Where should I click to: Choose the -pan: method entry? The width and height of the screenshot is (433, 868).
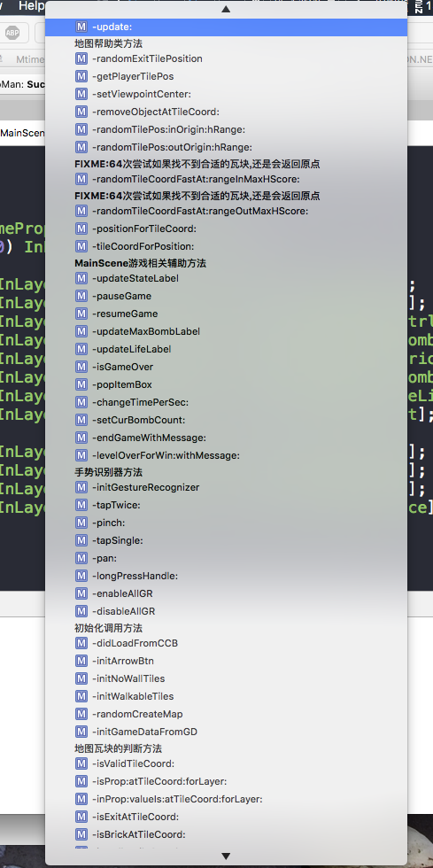click(x=226, y=559)
